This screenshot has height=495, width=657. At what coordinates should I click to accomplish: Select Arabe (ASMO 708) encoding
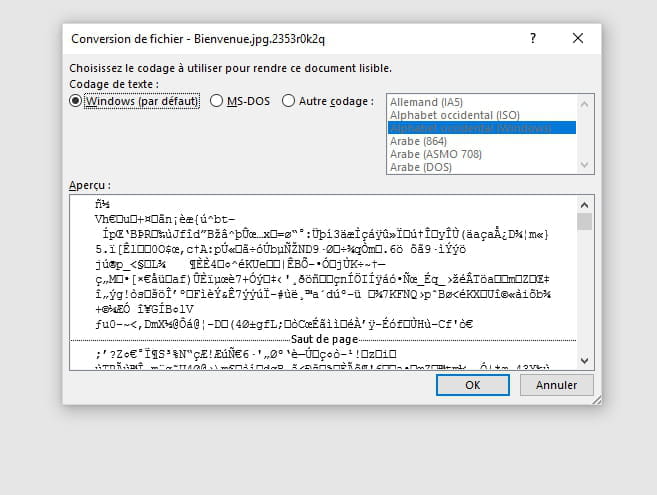(x=437, y=154)
